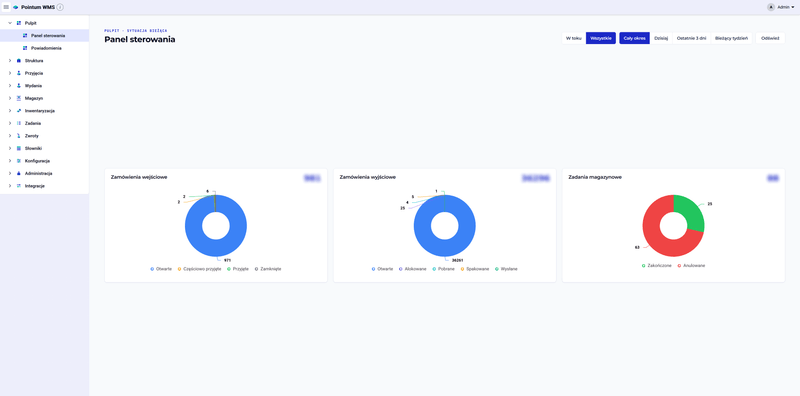Click the Zamówienia wejściowe card title
This screenshot has width=800, height=396.
[139, 177]
